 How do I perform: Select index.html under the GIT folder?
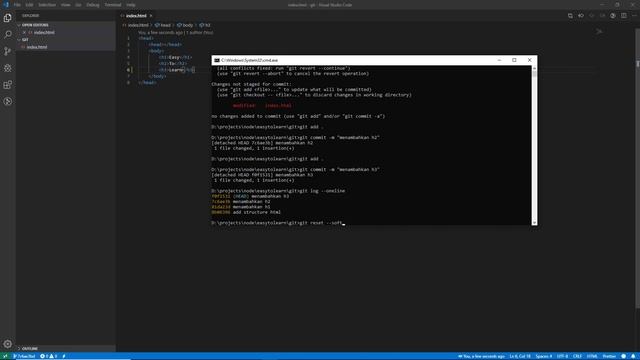(x=65, y=47)
